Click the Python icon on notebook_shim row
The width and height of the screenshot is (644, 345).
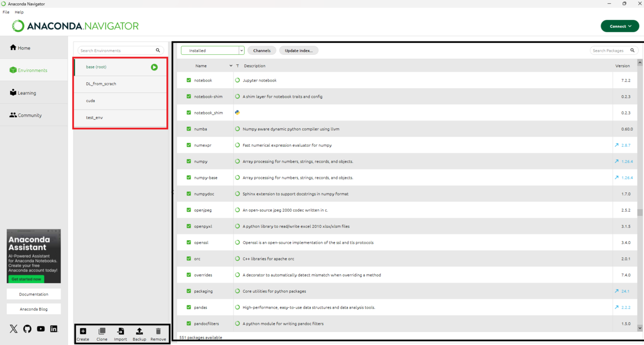coord(237,113)
